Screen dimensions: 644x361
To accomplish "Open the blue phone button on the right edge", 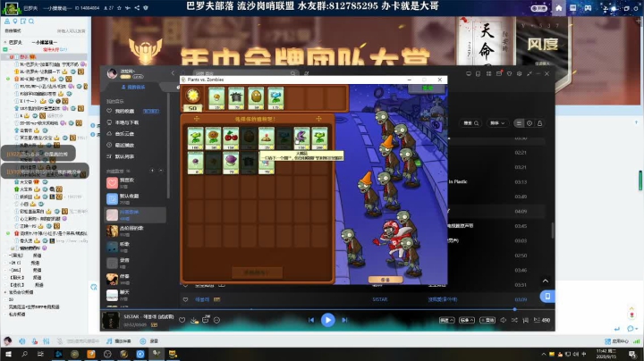I will [547, 296].
